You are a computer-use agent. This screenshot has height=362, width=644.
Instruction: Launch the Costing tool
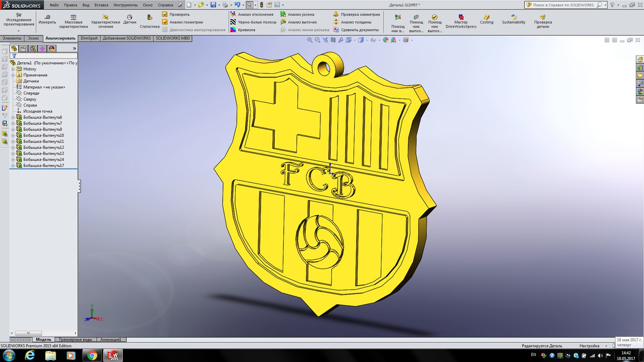(x=487, y=17)
